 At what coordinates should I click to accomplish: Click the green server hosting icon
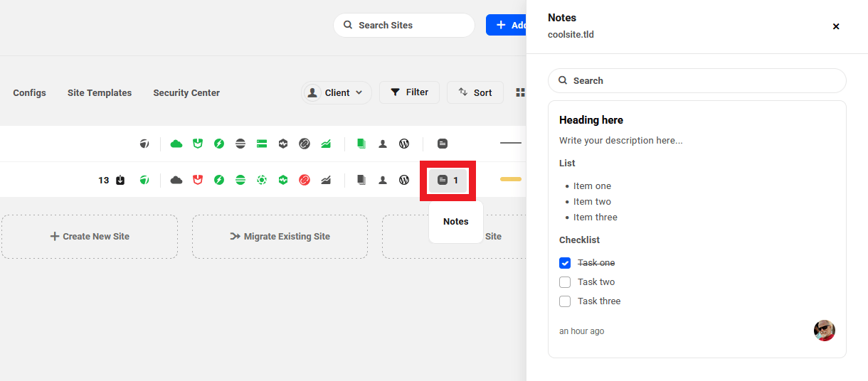click(262, 144)
